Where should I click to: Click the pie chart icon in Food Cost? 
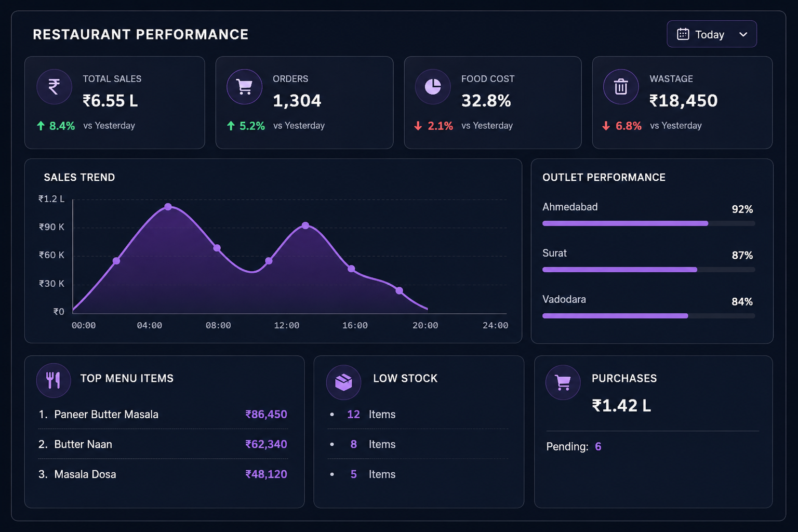(433, 87)
